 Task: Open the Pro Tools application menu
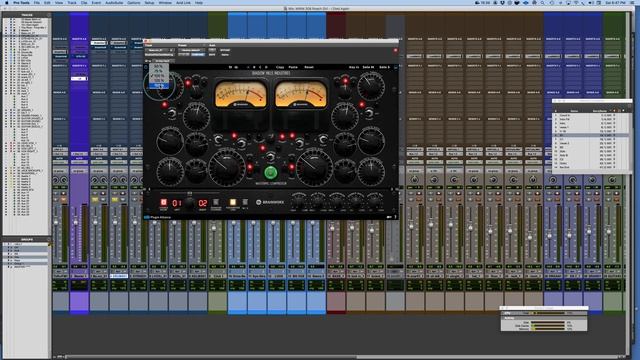pyautogui.click(x=21, y=2)
